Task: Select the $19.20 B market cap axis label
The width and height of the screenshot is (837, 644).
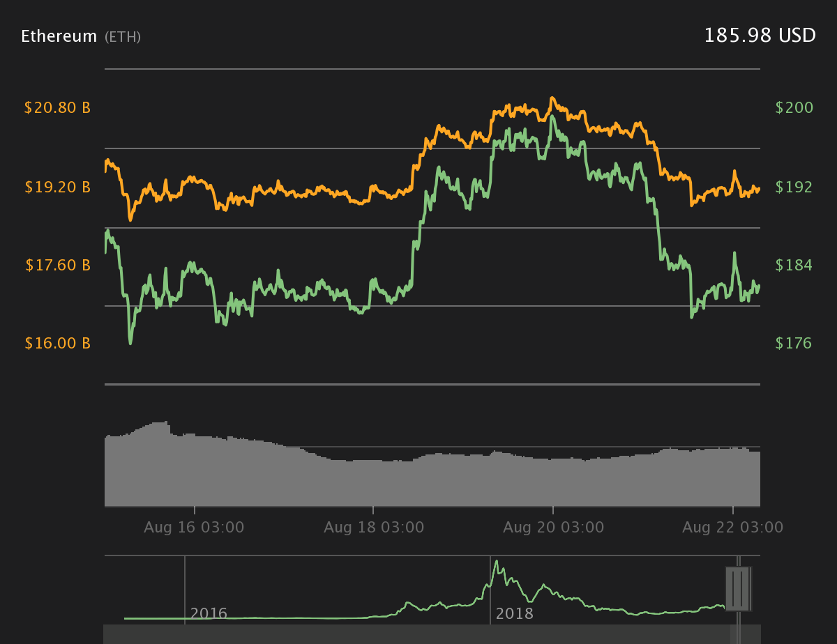Action: pyautogui.click(x=57, y=187)
